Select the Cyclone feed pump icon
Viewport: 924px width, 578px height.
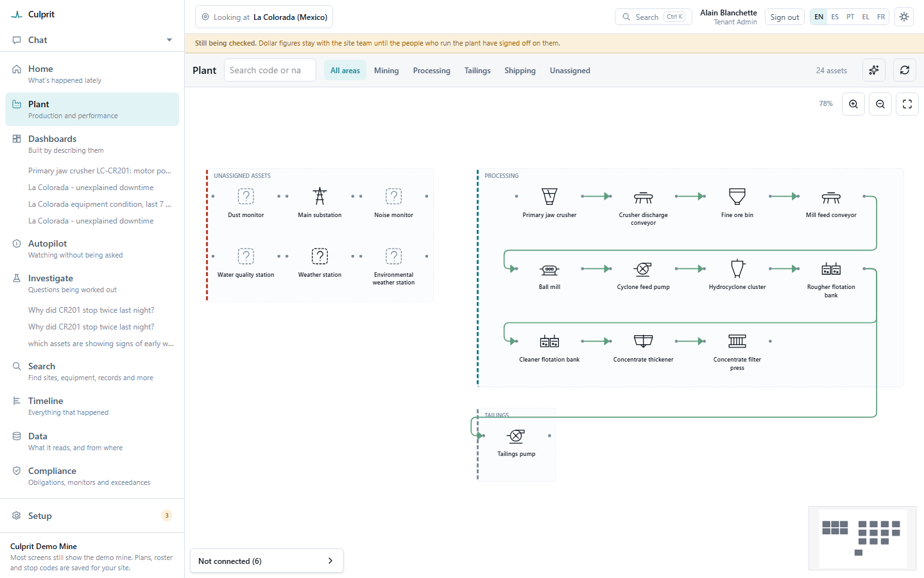tap(643, 268)
